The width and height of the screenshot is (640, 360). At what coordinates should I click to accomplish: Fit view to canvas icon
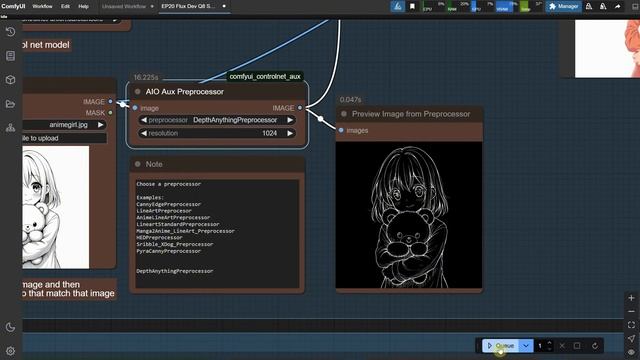[x=631, y=325]
